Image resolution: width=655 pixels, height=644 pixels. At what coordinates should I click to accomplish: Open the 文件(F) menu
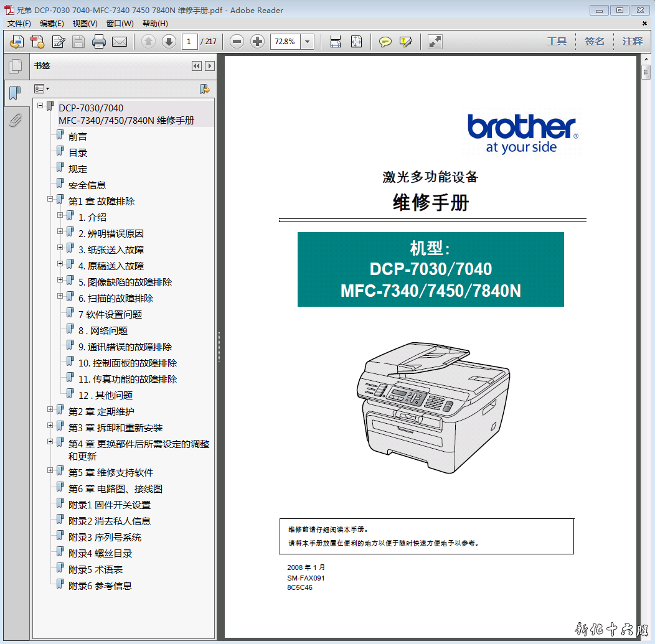click(19, 24)
